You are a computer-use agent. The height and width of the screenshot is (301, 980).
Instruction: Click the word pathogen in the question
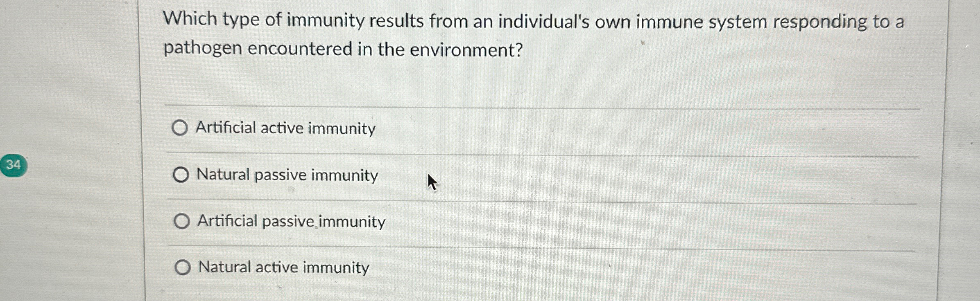click(201, 49)
